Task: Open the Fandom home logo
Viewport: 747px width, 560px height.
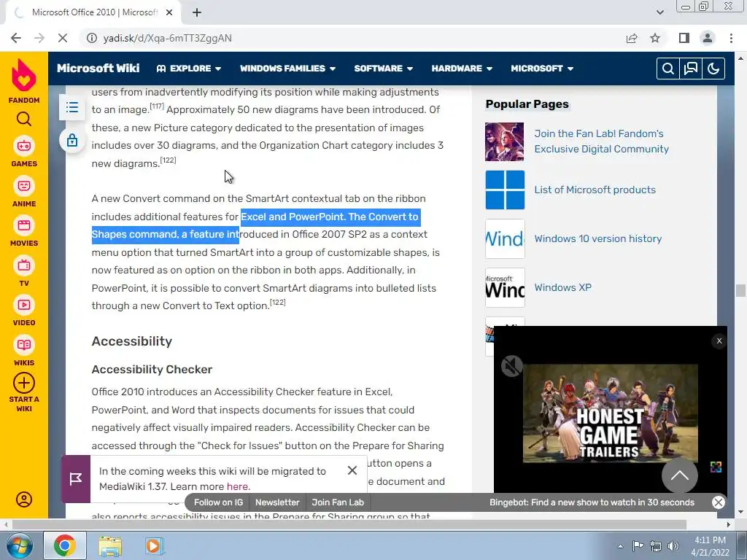Action: click(24, 81)
